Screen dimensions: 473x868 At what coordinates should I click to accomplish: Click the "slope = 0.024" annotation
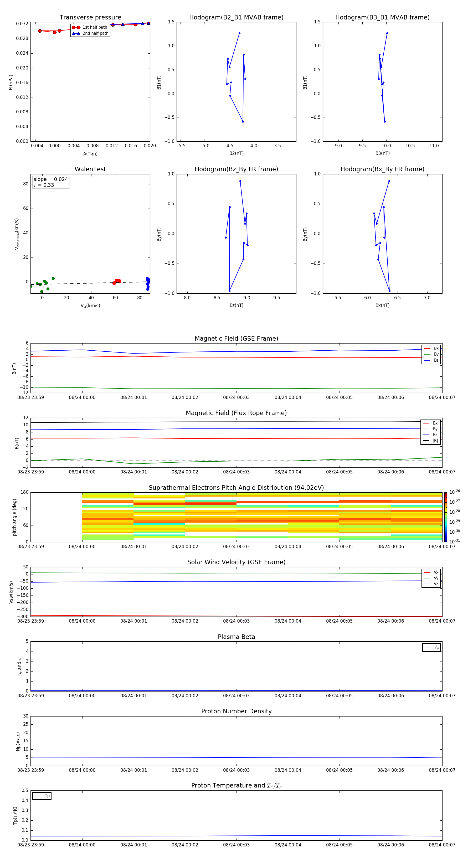[x=50, y=179]
